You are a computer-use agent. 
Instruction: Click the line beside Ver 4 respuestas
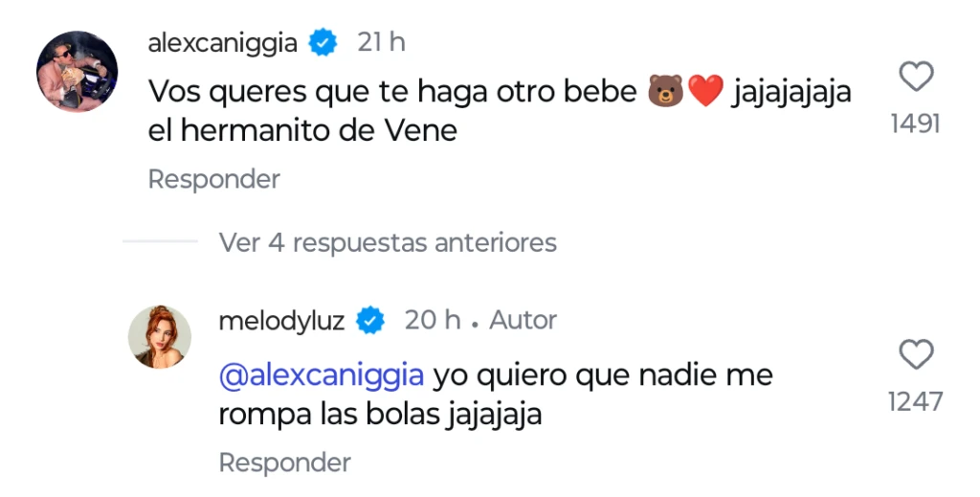[x=160, y=242]
